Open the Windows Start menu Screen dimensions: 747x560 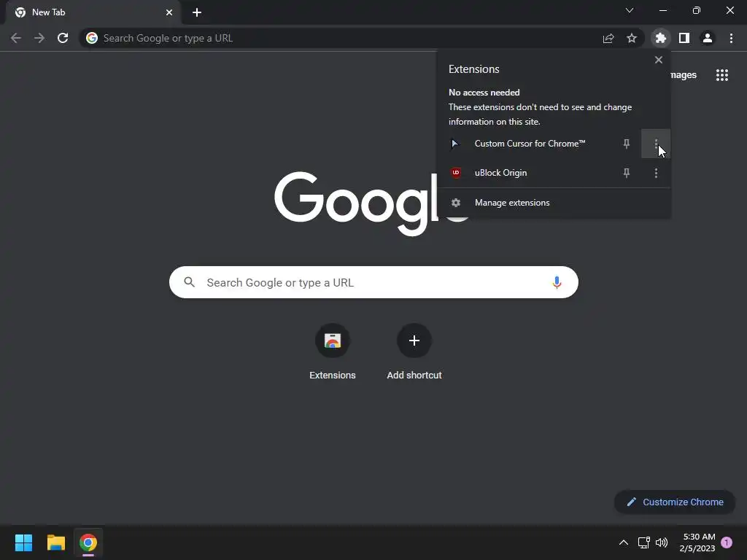click(23, 542)
